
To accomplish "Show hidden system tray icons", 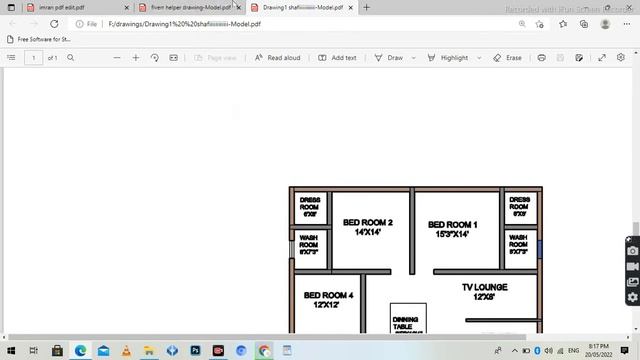I will tap(515, 351).
